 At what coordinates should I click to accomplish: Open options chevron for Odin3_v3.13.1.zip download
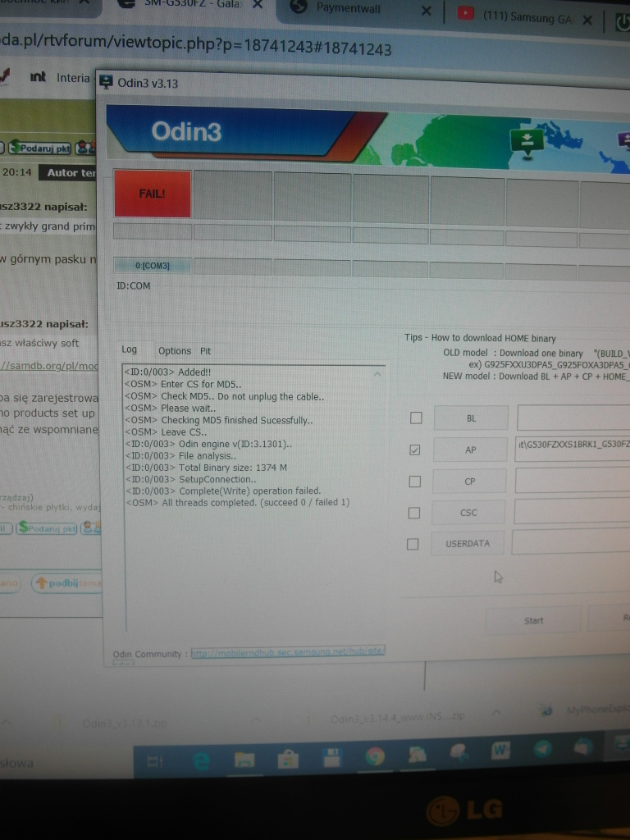coord(256,720)
